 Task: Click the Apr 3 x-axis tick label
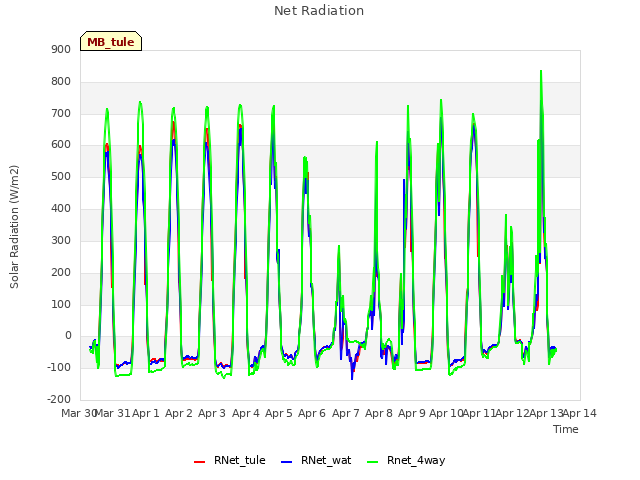tap(212, 413)
